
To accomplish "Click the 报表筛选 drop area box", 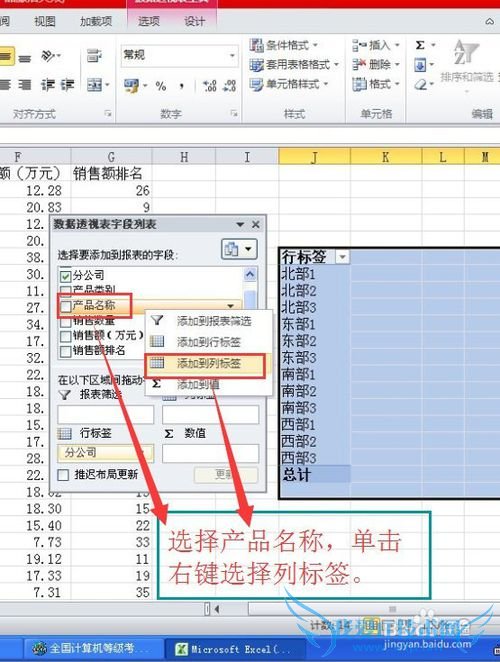I will coord(106,415).
